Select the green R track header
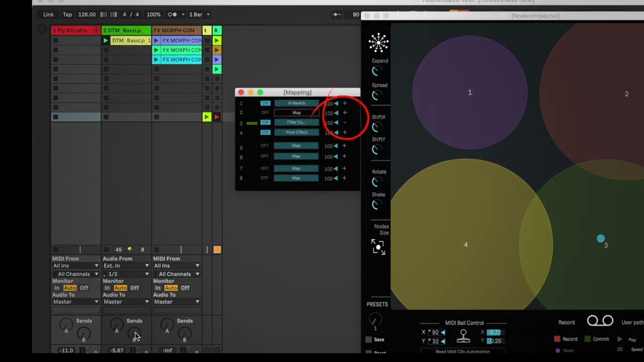 pyautogui.click(x=217, y=31)
